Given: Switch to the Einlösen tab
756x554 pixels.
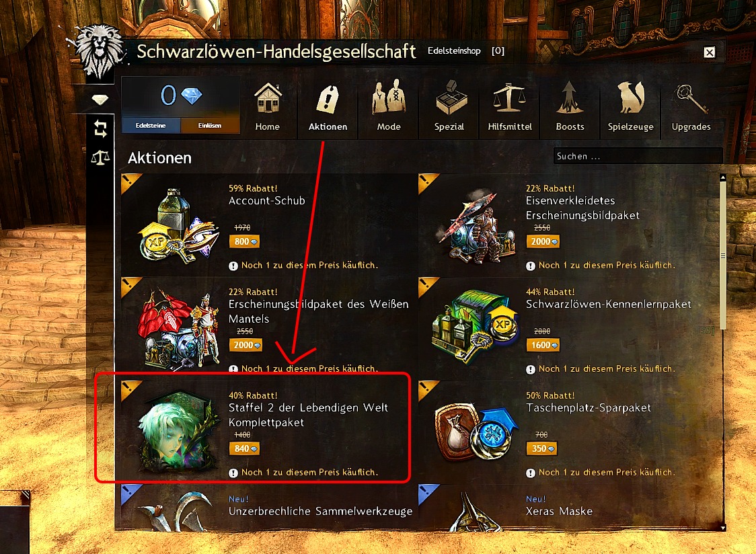Looking at the screenshot, I should (210, 125).
